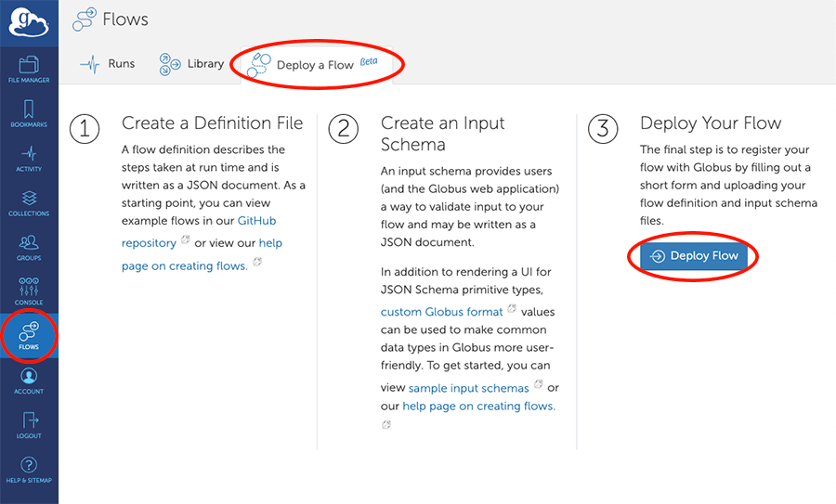Click the Flows page title text
This screenshot has width=836, height=504.
pyautogui.click(x=125, y=19)
